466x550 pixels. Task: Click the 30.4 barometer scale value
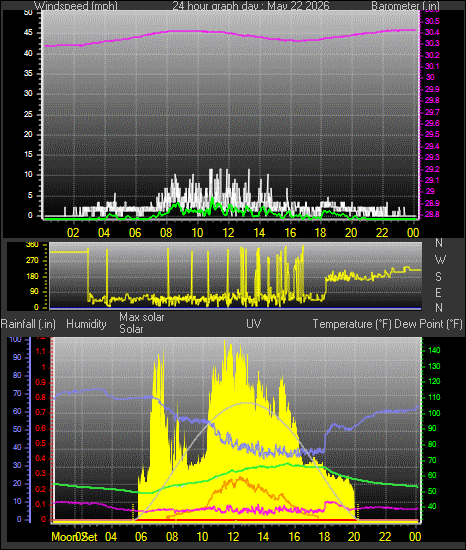[x=432, y=32]
